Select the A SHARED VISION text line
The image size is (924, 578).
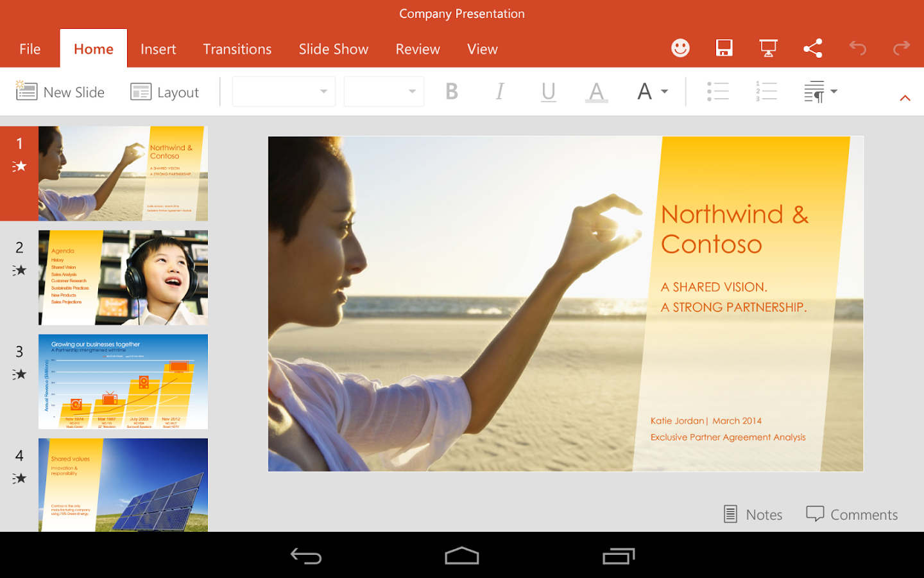coord(714,287)
